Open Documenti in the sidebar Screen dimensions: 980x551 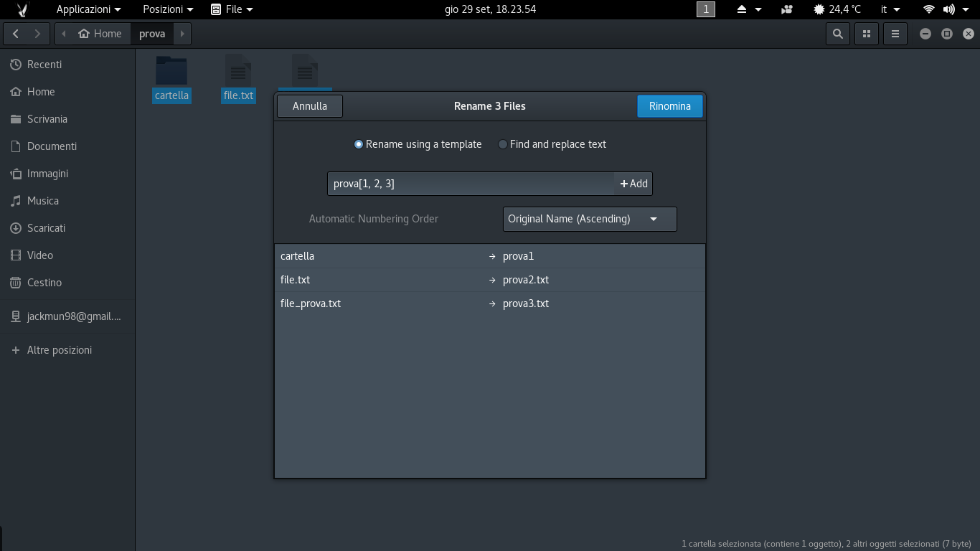click(67, 146)
